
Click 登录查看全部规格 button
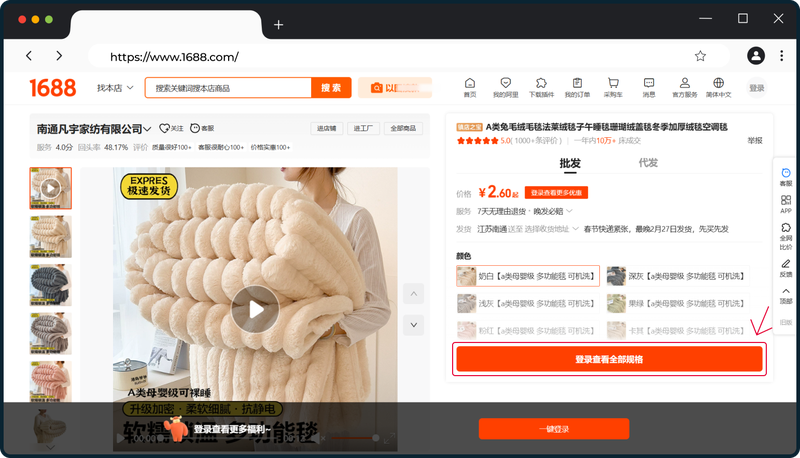(609, 359)
